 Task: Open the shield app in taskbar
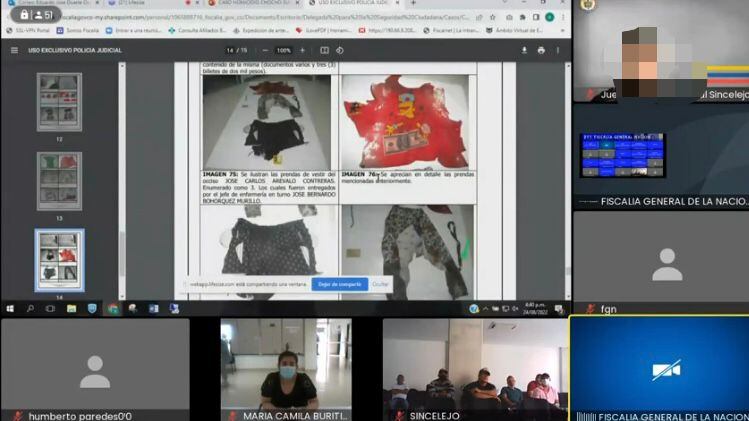pos(92,309)
